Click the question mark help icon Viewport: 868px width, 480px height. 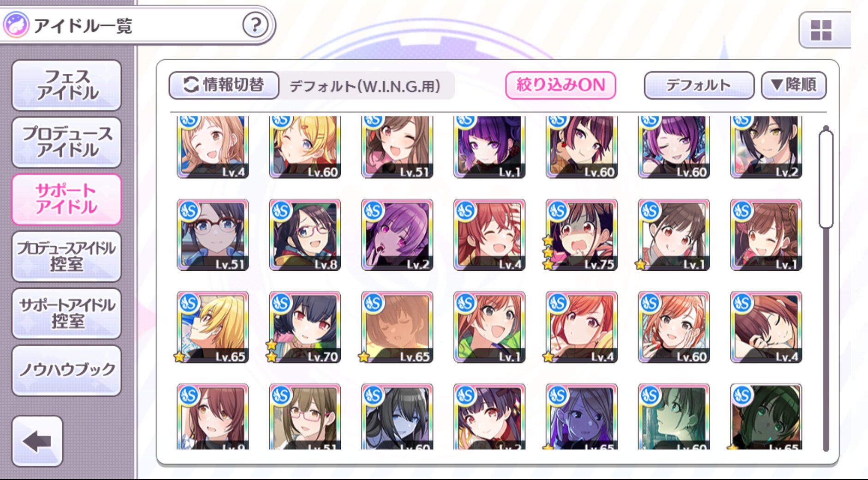pyautogui.click(x=255, y=25)
